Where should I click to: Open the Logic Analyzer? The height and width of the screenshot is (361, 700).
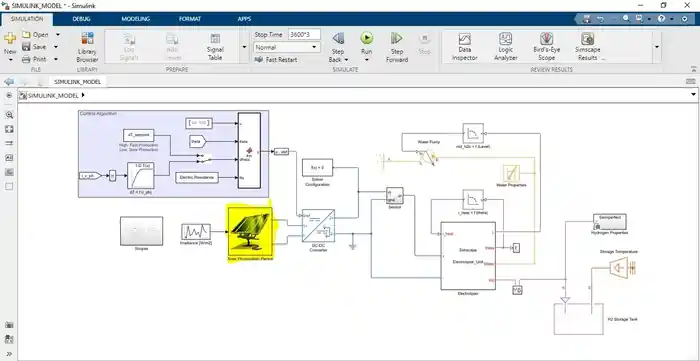[x=505, y=47]
